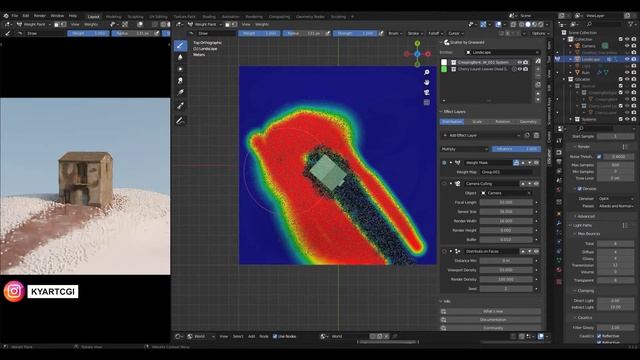Toggle Camera Culling effect enable circle

pyautogui.click(x=444, y=184)
